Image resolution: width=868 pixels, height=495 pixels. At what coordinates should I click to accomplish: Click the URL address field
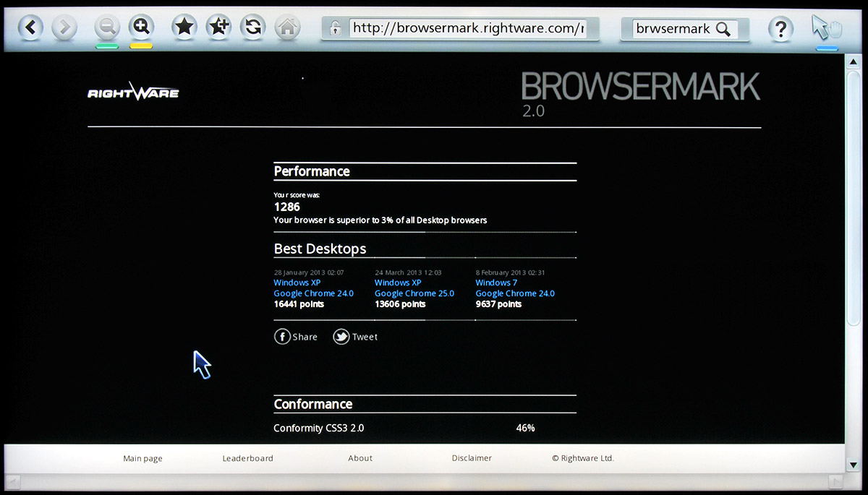(x=467, y=29)
